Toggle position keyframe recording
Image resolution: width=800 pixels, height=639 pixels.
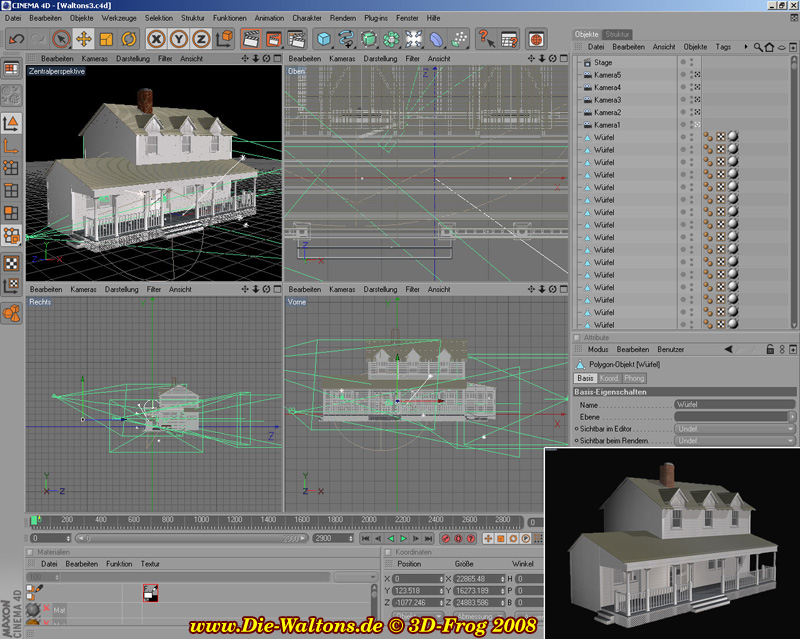tap(488, 538)
